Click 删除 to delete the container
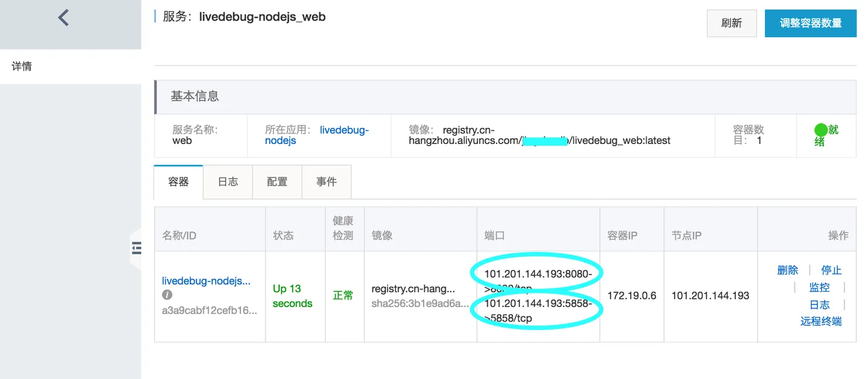The height and width of the screenshot is (379, 868). pos(787,270)
